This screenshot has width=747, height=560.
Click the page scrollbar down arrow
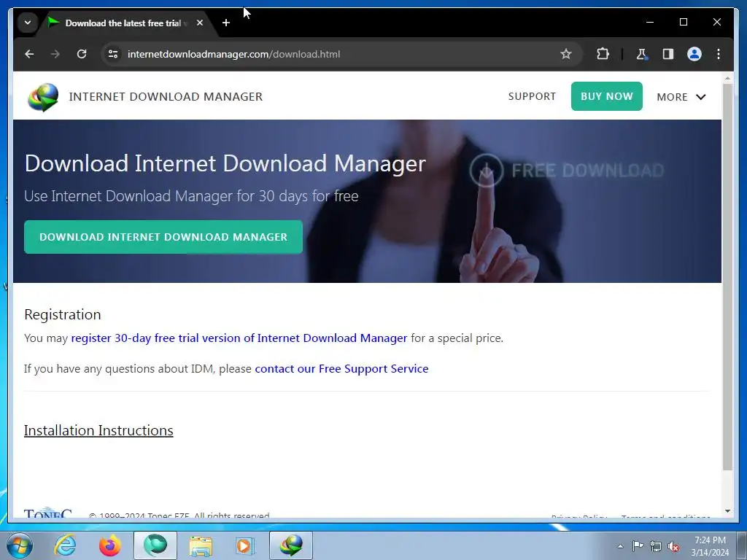727,511
